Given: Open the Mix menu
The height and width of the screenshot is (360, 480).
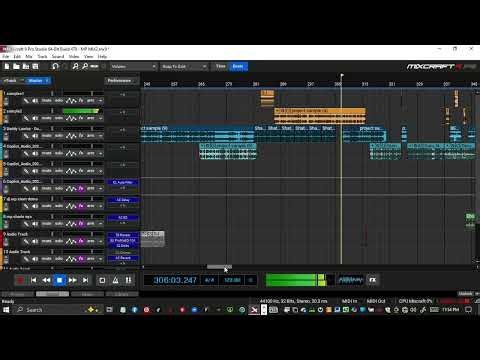Looking at the screenshot, I should (29, 56).
